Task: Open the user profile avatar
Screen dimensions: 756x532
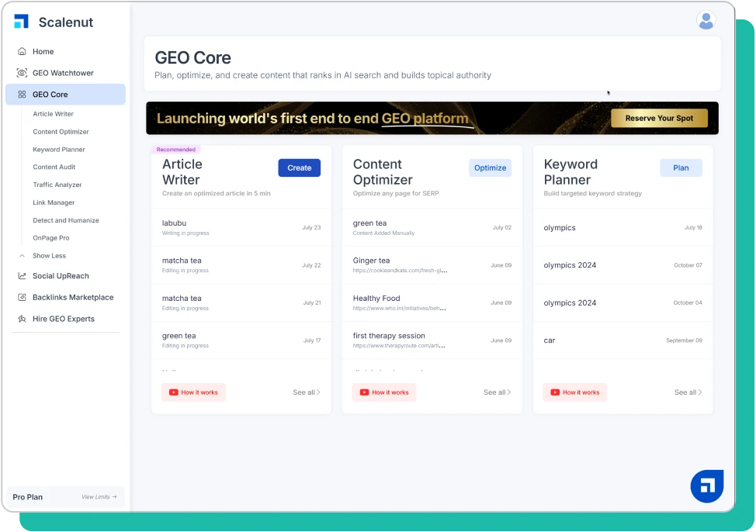Action: [x=706, y=20]
